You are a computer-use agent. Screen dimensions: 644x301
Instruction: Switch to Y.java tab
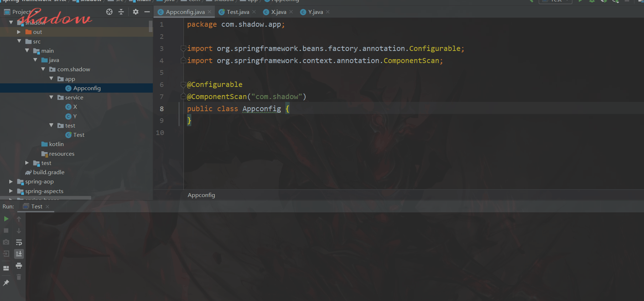pyautogui.click(x=316, y=12)
